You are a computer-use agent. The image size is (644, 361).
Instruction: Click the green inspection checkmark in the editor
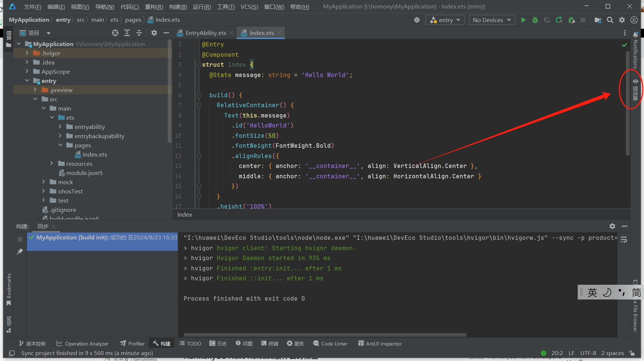(x=624, y=45)
